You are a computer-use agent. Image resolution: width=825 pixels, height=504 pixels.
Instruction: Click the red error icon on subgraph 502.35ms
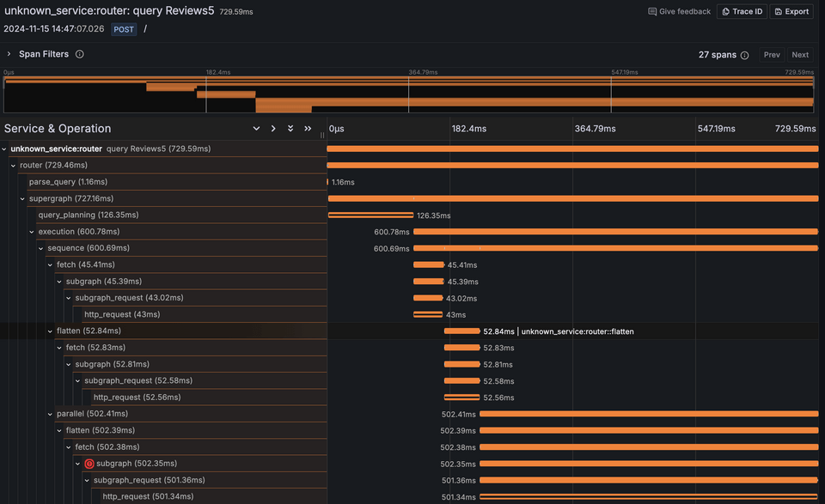coord(89,464)
